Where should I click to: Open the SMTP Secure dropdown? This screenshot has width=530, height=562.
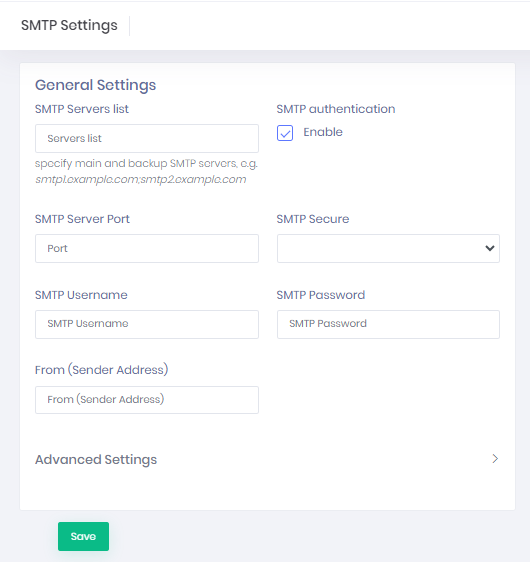(x=388, y=248)
